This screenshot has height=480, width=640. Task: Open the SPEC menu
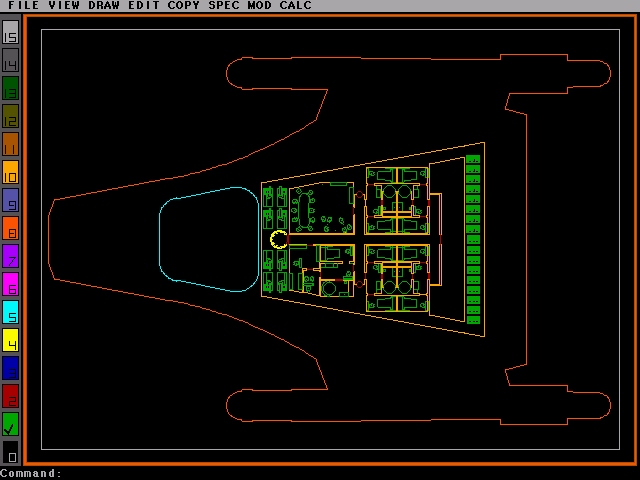click(225, 6)
